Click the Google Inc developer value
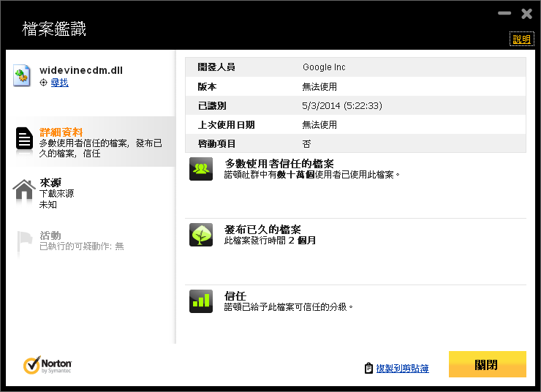 [324, 67]
